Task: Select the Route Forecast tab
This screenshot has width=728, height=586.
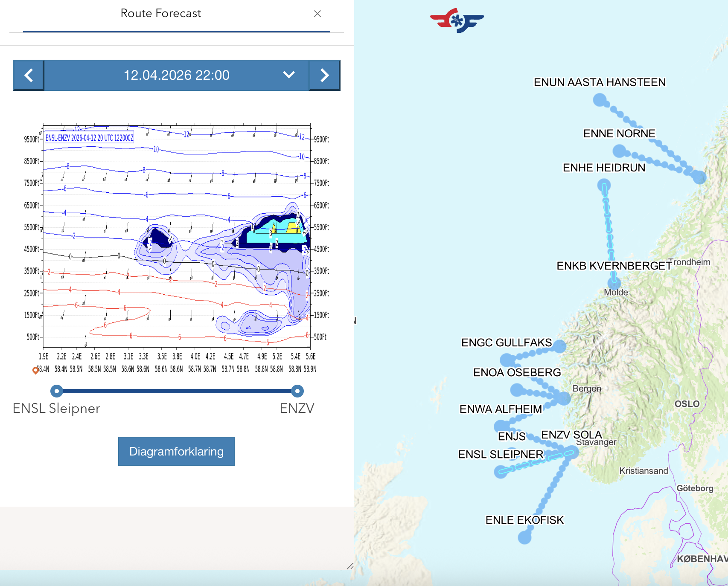Action: (x=161, y=14)
